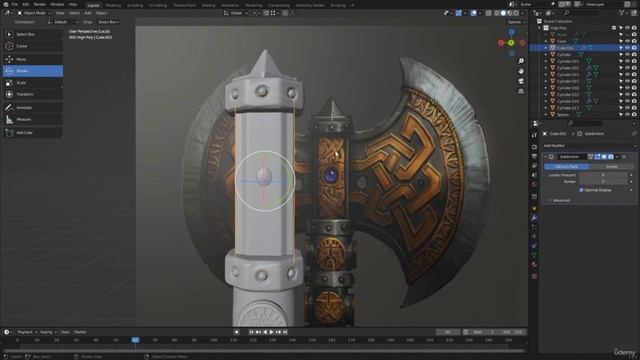
Task: Click the Catmull-Clark button
Action: tap(566, 167)
